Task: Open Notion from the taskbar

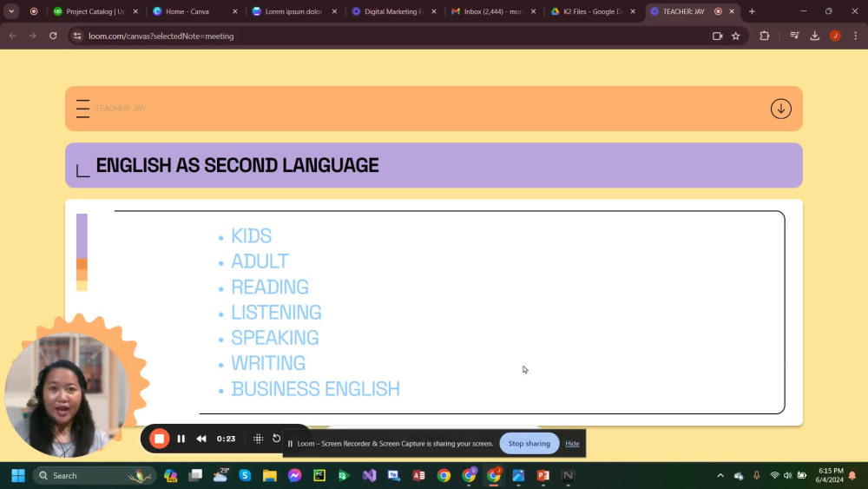Action: [568, 476]
